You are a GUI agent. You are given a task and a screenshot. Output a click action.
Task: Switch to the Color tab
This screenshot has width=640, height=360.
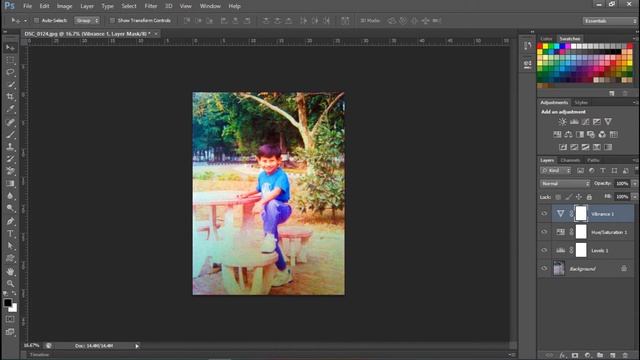click(546, 39)
